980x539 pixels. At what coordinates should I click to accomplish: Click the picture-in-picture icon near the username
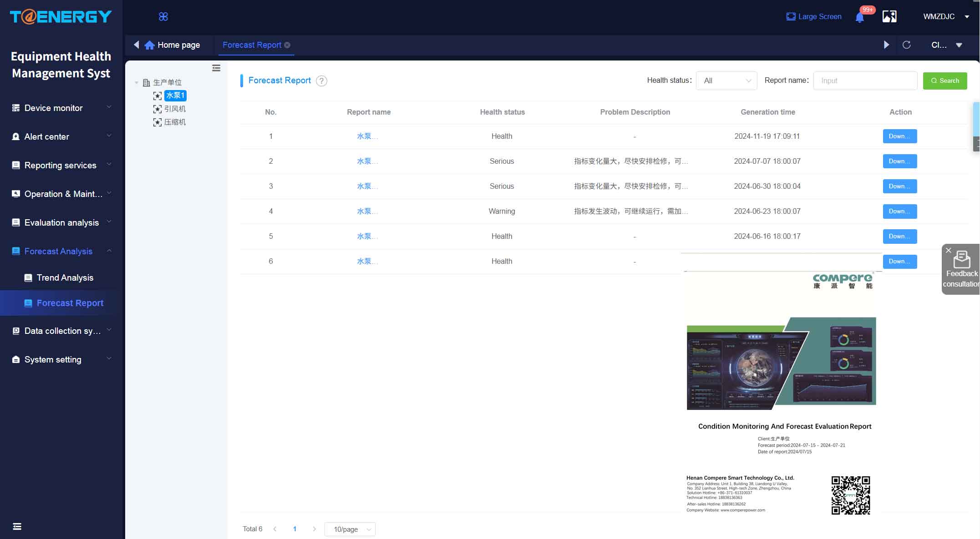click(x=889, y=17)
